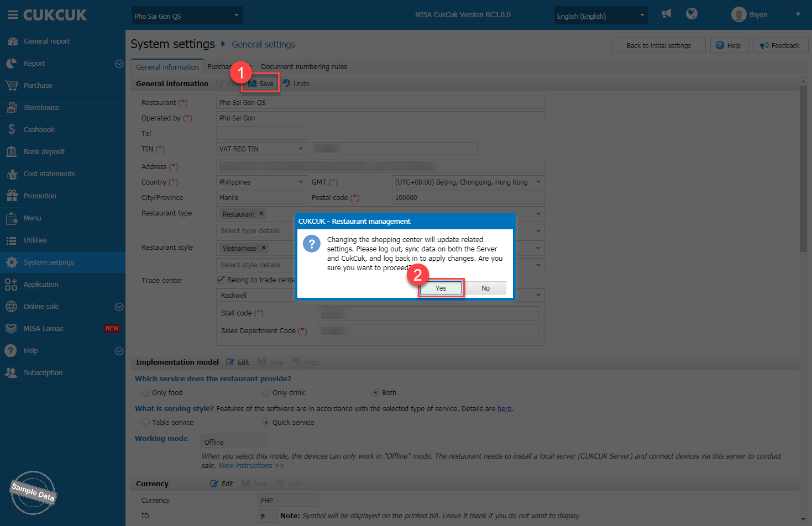Open the Cashbook dollar icon
The image size is (812, 526).
point(12,130)
